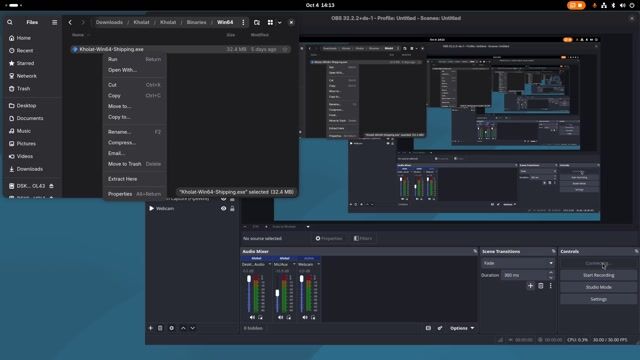Click Start Recording in OBS Controls

(598, 276)
